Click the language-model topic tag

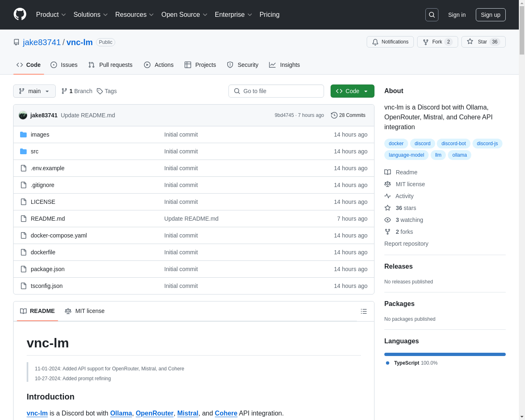[406, 155]
